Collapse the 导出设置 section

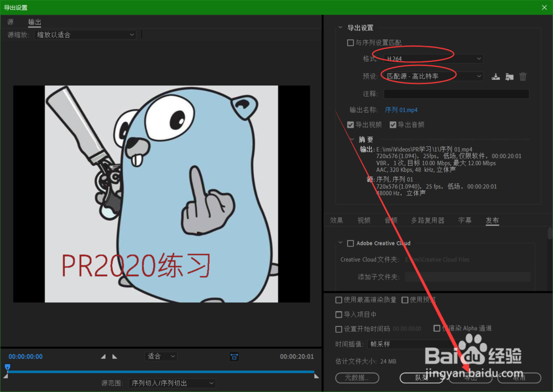(x=340, y=27)
